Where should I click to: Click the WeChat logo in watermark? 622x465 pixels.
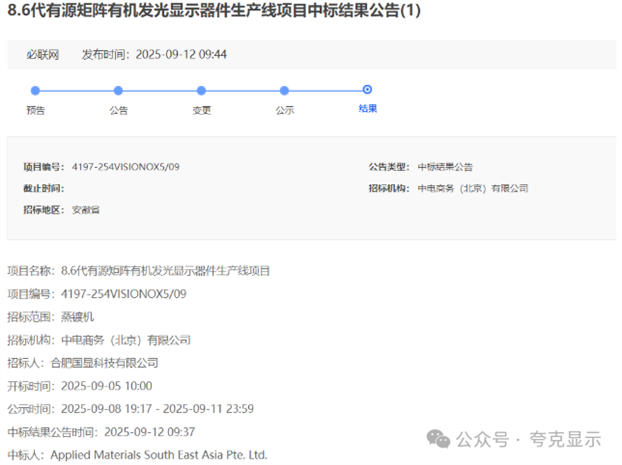pyautogui.click(x=438, y=439)
